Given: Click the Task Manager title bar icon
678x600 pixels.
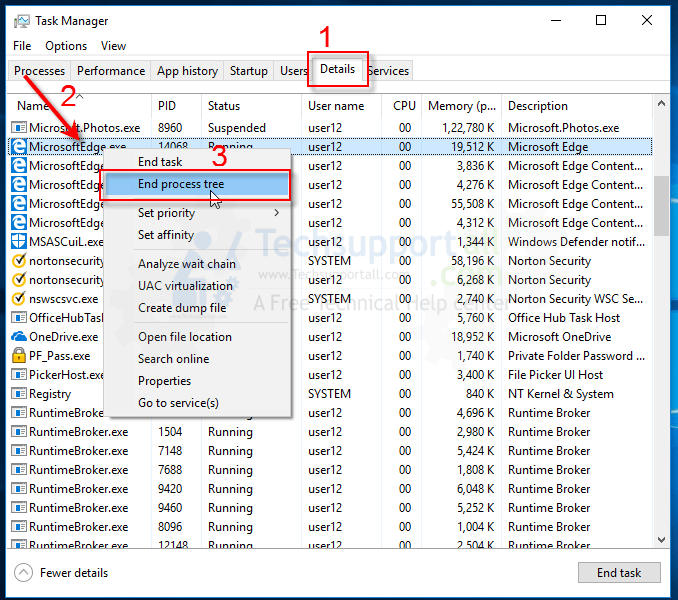Looking at the screenshot, I should 22,21.
